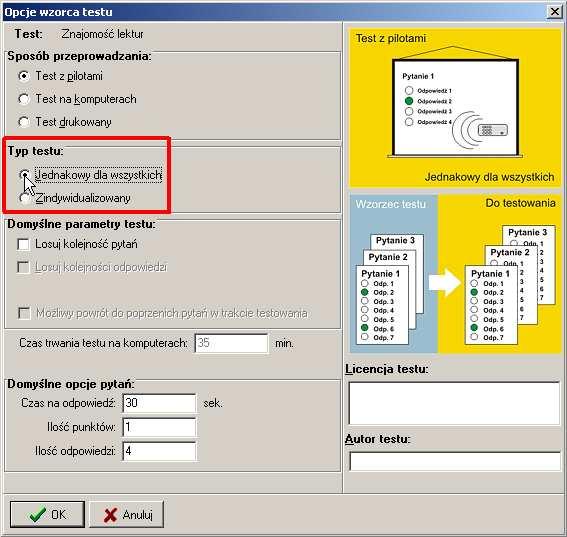Focus the 'Czas na odpowiedź' field

159,403
